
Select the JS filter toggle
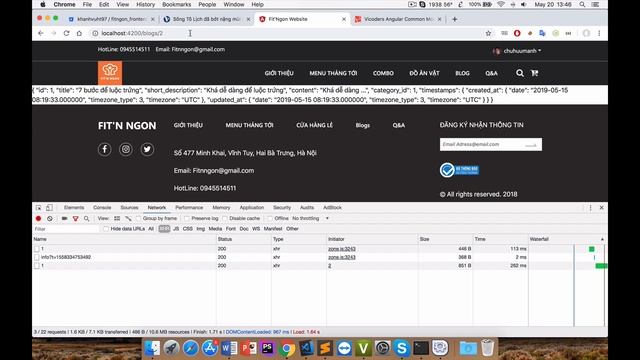click(x=176, y=229)
